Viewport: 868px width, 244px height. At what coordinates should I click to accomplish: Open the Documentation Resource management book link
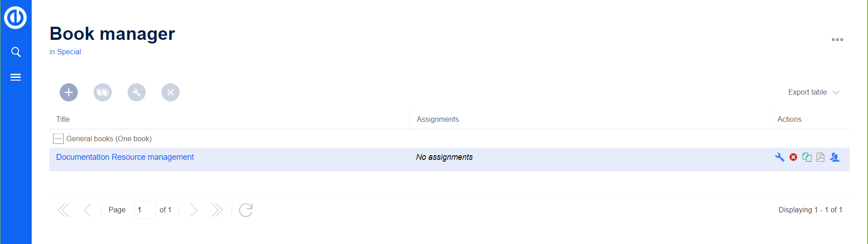coord(125,157)
